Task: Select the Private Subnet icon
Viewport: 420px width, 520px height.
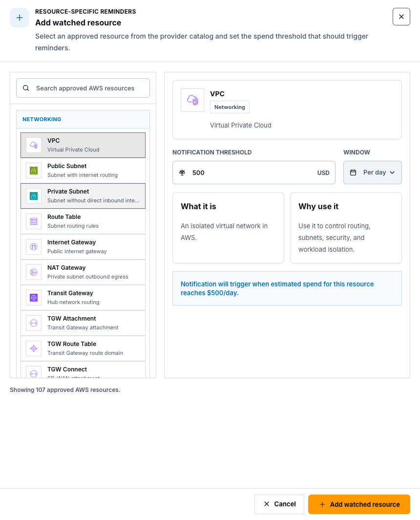Action: point(34,196)
